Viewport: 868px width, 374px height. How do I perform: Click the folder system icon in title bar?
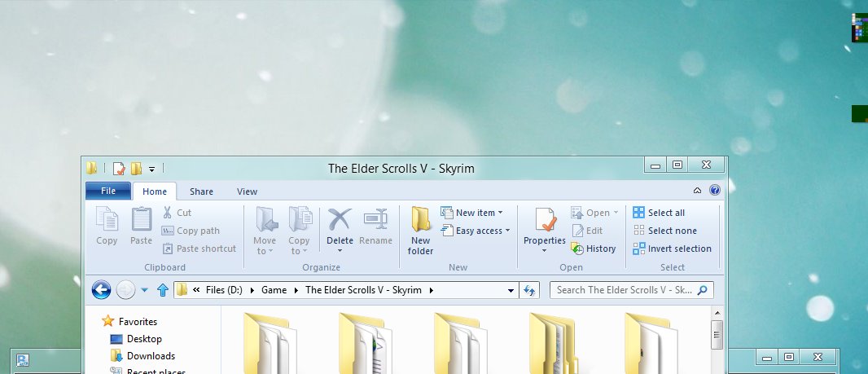click(92, 168)
